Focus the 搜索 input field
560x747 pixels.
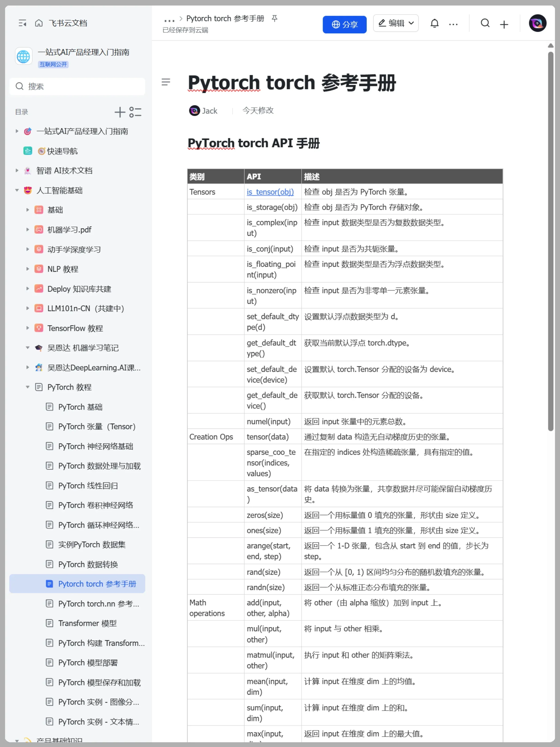click(x=81, y=86)
